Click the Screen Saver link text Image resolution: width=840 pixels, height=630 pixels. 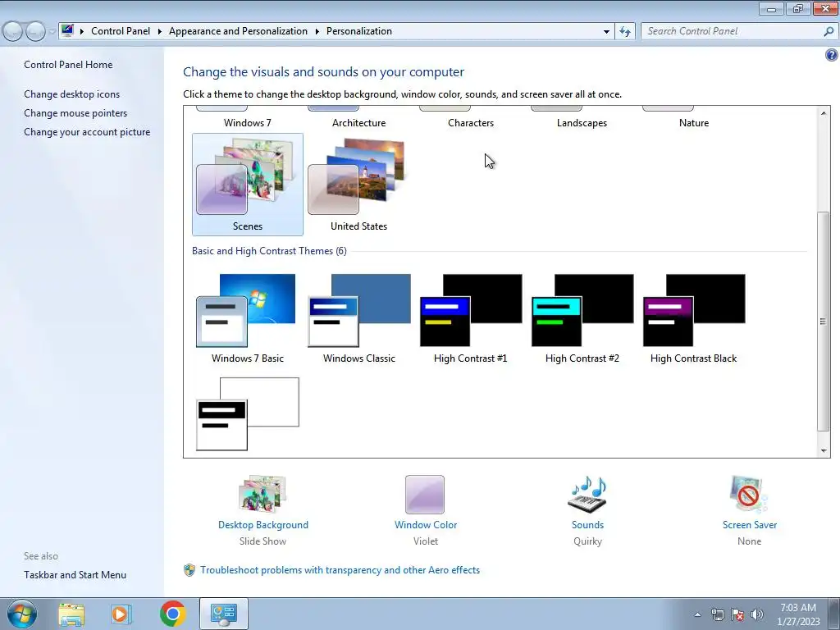tap(750, 525)
